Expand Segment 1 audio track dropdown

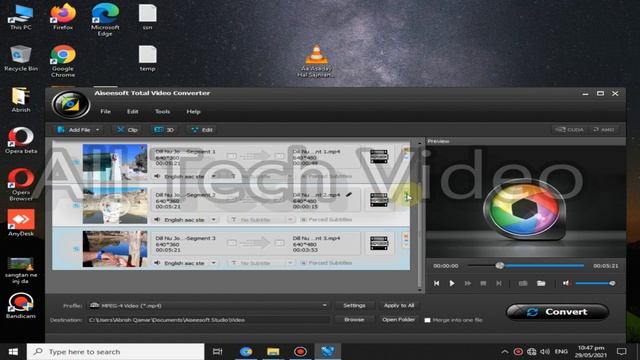[213, 176]
